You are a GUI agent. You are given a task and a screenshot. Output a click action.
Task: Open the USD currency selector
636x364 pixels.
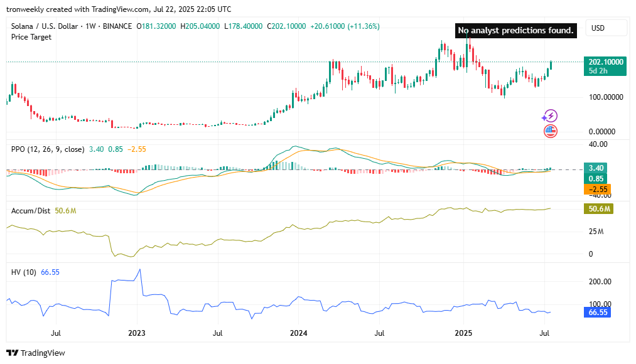pos(606,28)
